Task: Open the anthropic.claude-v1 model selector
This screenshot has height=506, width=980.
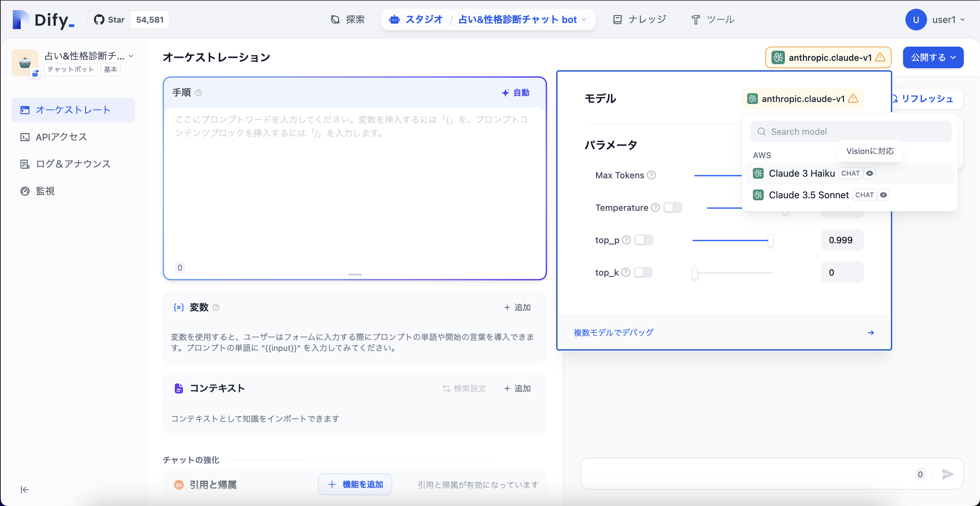Action: 828,57
